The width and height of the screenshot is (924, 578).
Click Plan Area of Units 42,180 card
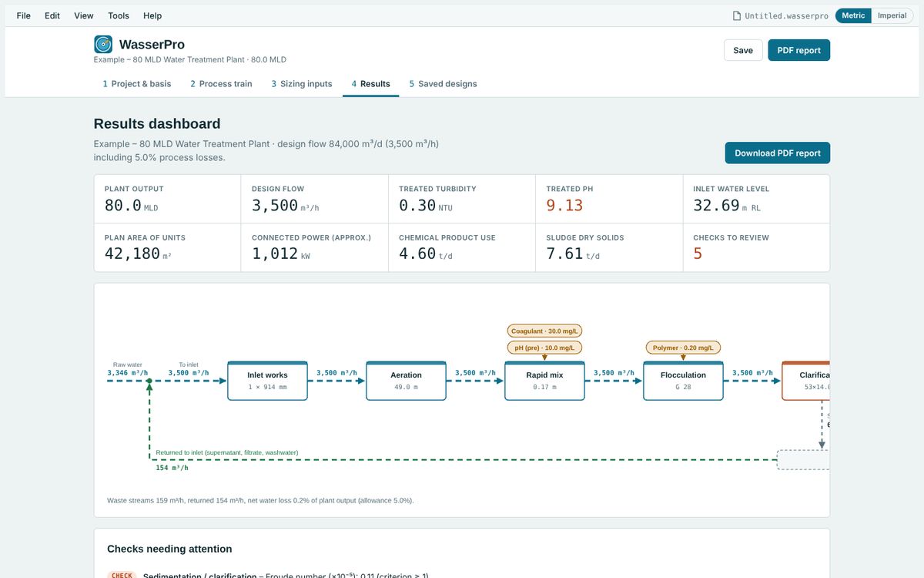[168, 247]
